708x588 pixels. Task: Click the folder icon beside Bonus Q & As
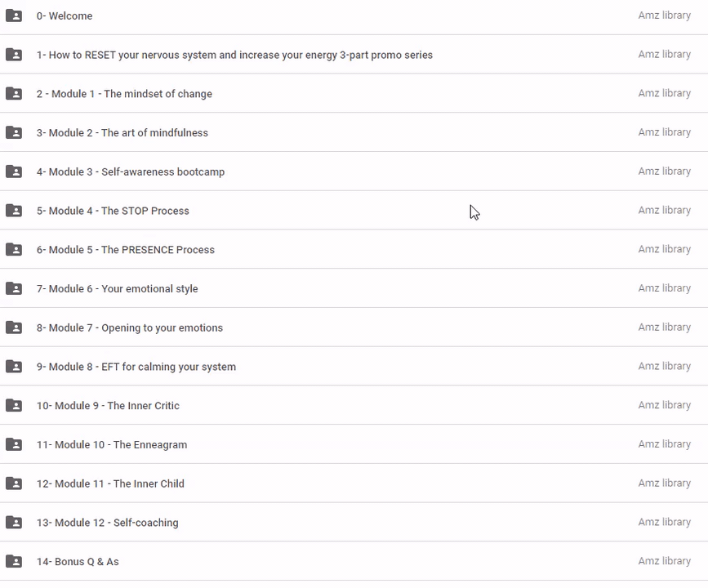[14, 561]
